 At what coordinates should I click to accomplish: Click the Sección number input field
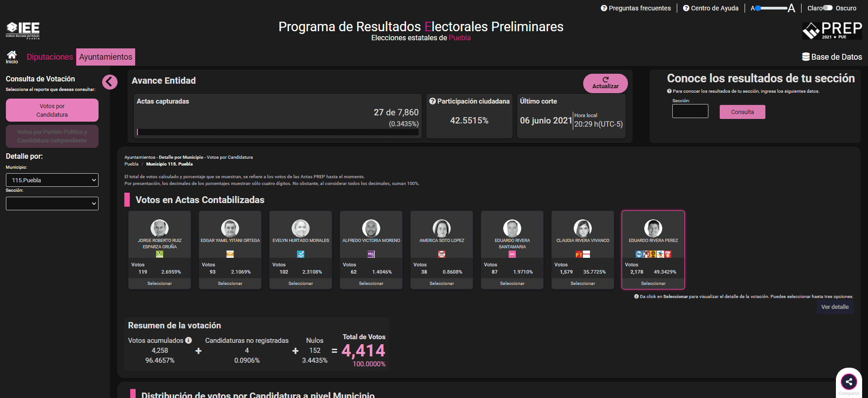690,111
